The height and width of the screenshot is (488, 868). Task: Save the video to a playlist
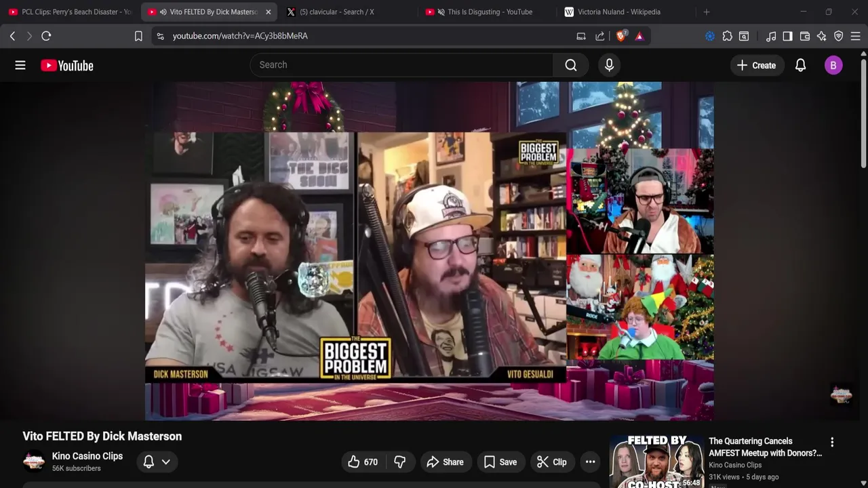500,462
